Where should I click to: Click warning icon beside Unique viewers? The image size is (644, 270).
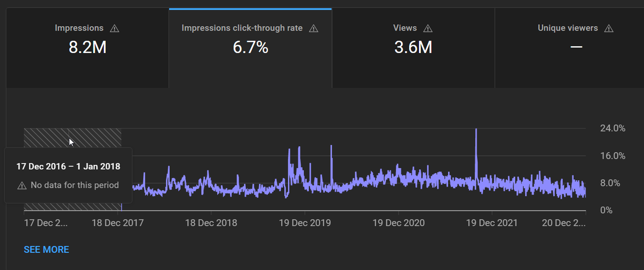click(609, 28)
